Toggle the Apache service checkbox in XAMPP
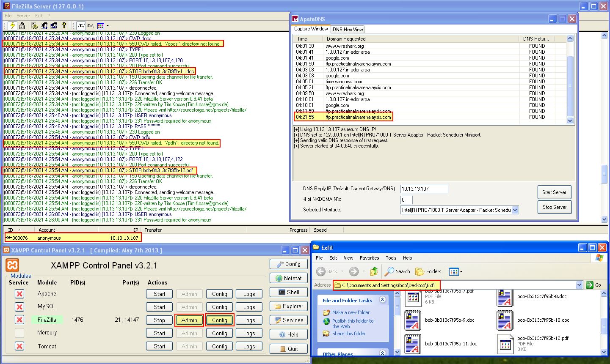The height and width of the screenshot is (364, 610). pyautogui.click(x=19, y=294)
